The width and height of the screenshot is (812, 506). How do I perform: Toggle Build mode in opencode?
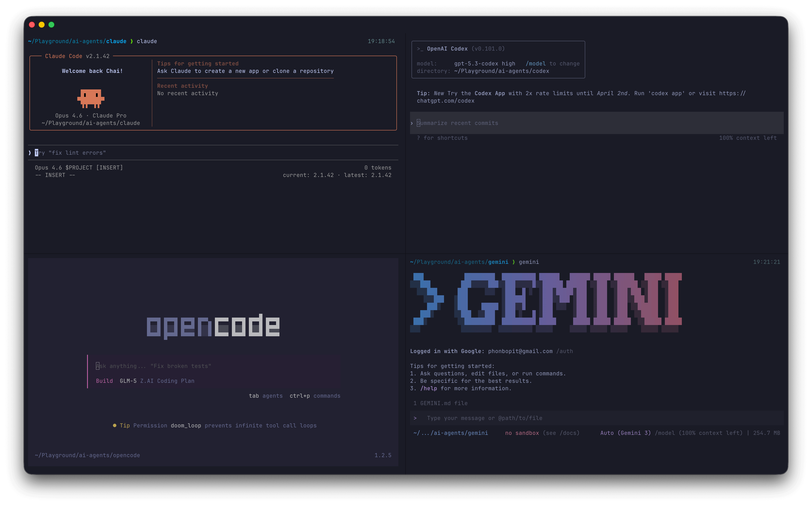pos(104,381)
